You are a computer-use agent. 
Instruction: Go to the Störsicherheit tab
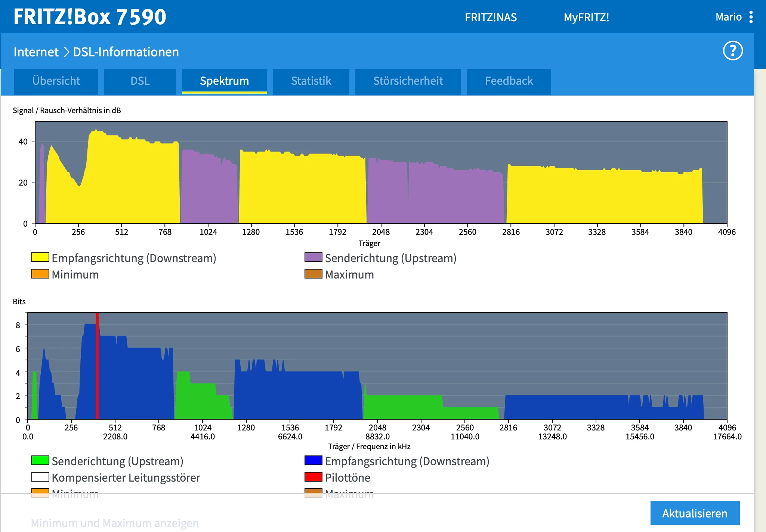tap(408, 81)
